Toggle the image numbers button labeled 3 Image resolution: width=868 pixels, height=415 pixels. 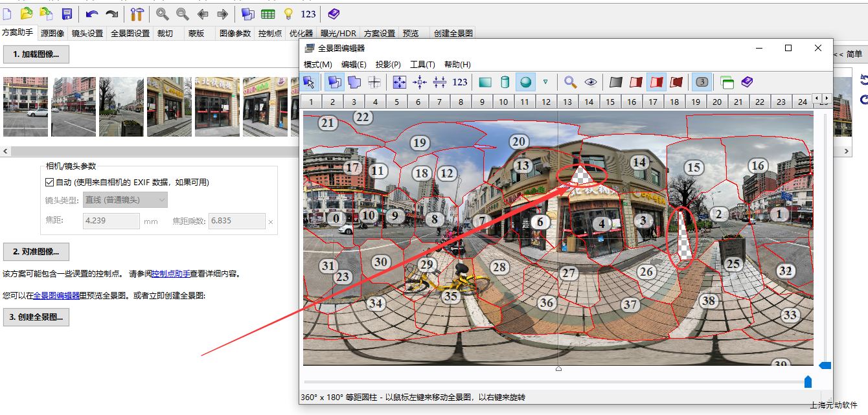point(702,82)
